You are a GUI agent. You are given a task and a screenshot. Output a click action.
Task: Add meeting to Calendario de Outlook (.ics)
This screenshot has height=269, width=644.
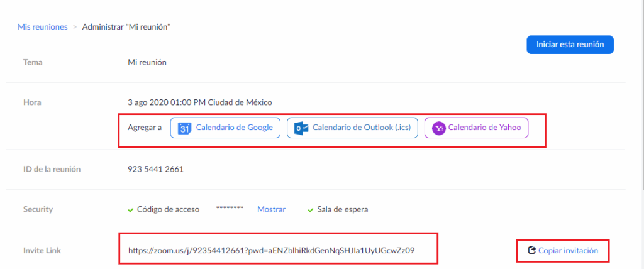pos(361,128)
